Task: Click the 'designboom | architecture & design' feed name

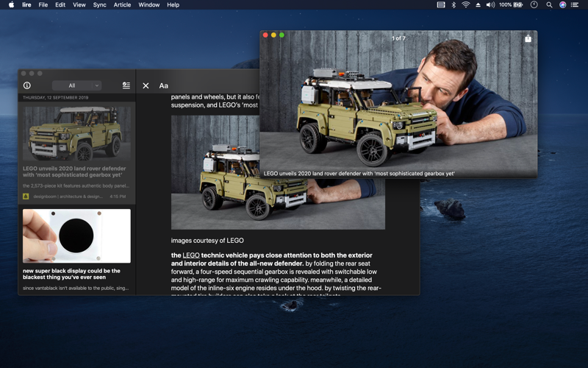Action: 68,197
